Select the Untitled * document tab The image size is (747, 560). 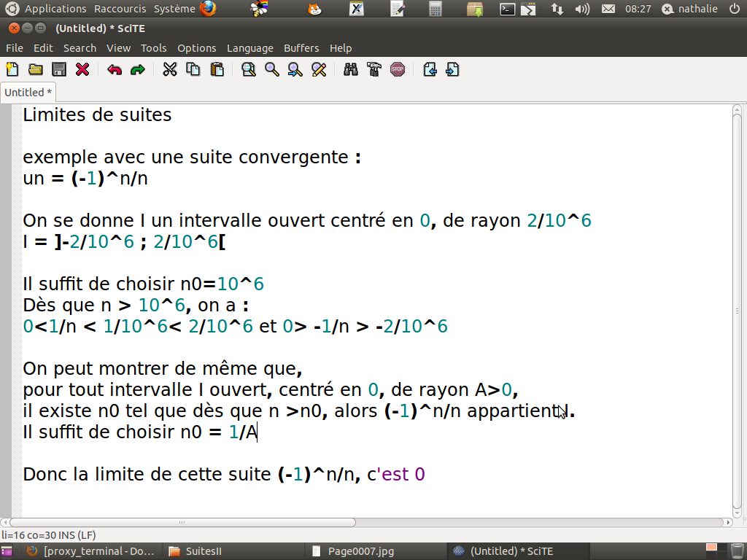(28, 93)
